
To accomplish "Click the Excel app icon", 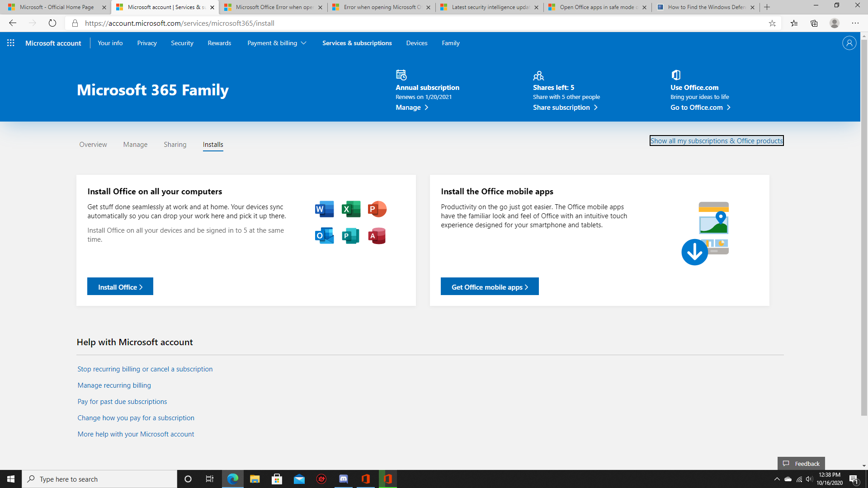I will pos(351,209).
